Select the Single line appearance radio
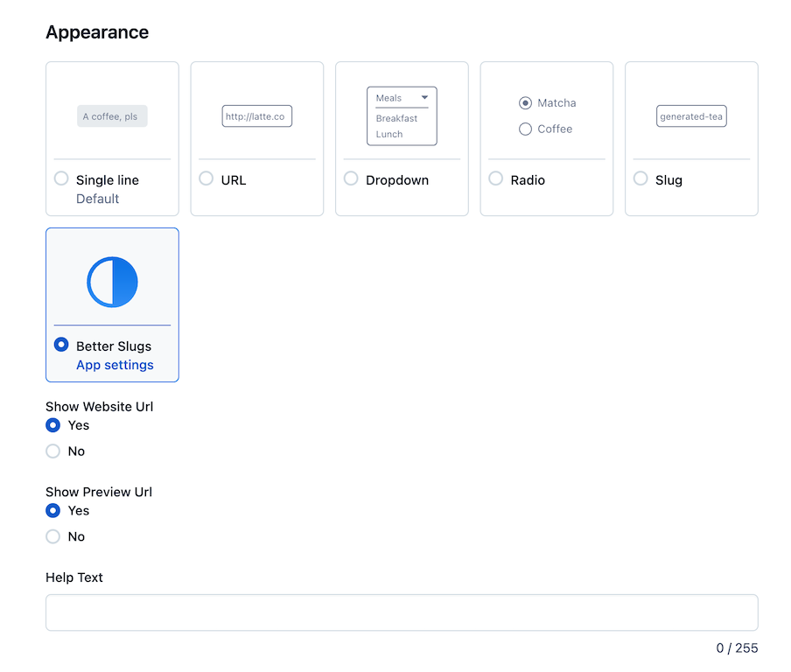The width and height of the screenshot is (791, 672). click(x=61, y=178)
